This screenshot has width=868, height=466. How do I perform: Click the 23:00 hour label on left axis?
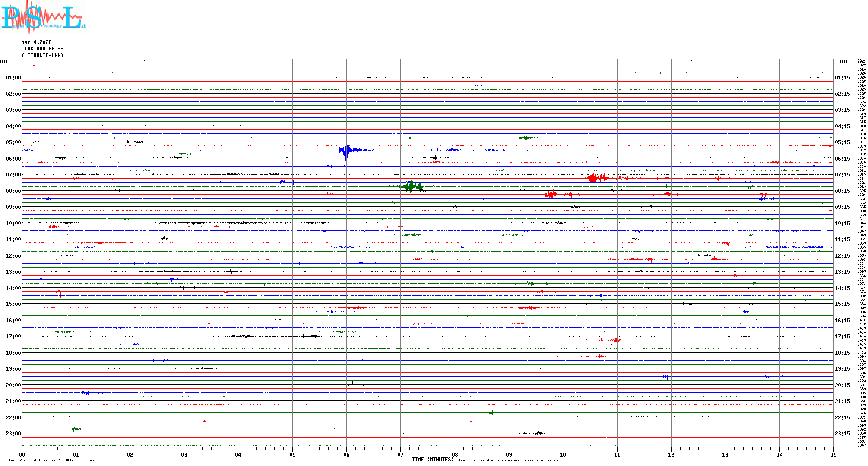coord(13,434)
